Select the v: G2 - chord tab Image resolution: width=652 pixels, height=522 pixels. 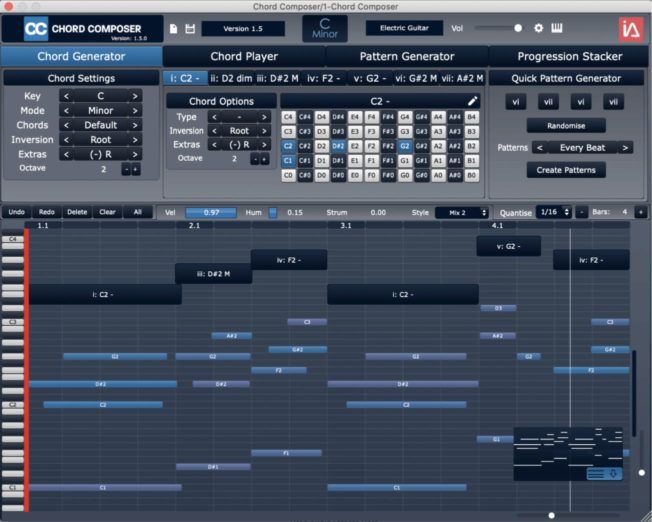pos(370,78)
